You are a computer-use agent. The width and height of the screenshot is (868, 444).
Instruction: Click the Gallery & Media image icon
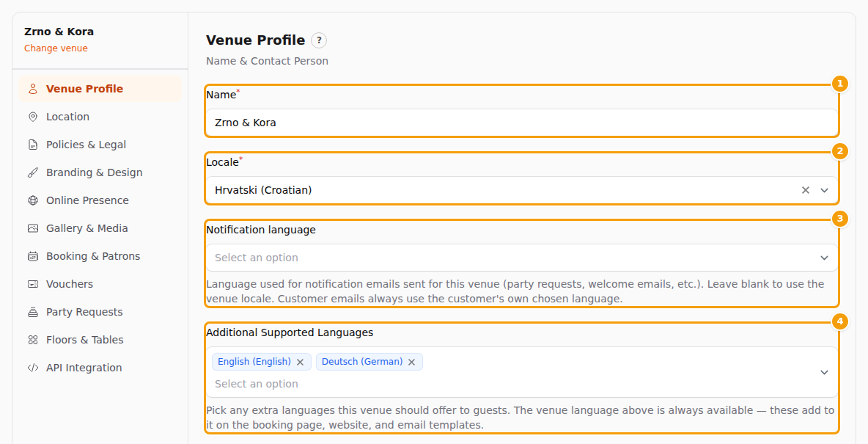coord(33,228)
